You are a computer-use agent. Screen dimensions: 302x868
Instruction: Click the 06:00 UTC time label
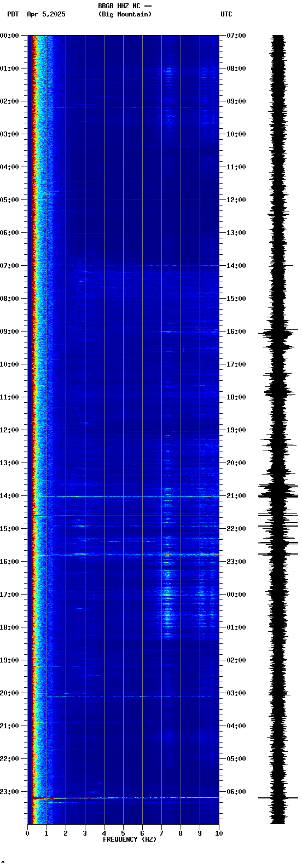click(236, 792)
